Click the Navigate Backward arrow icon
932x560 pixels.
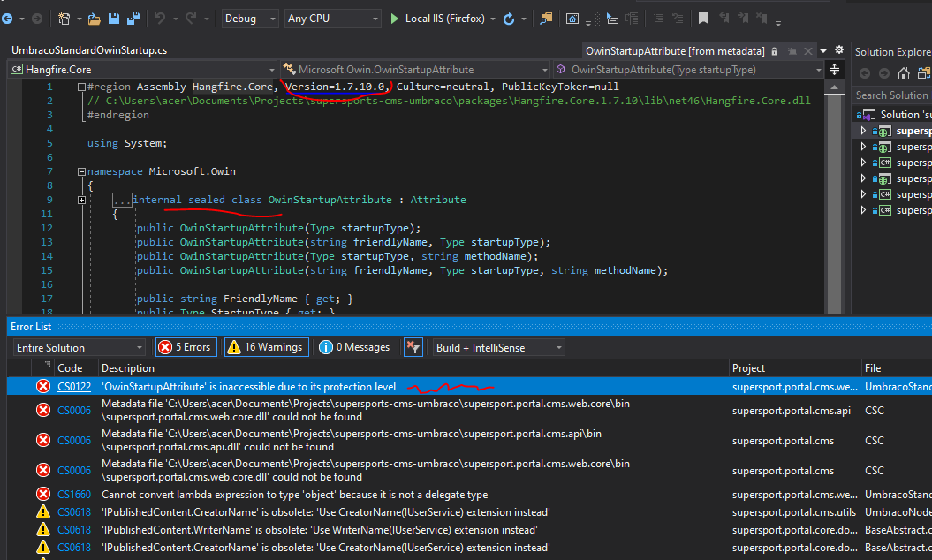point(7,19)
